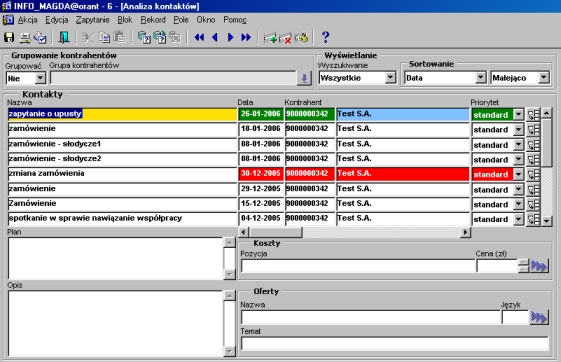
Task: Expand Sortowanie dropdown showing 'Data'
Action: [480, 77]
